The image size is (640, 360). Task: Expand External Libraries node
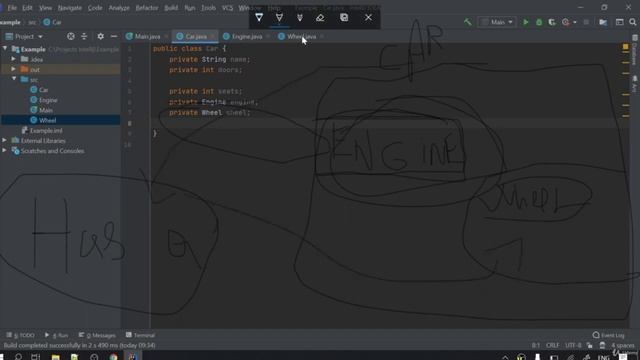point(4,140)
